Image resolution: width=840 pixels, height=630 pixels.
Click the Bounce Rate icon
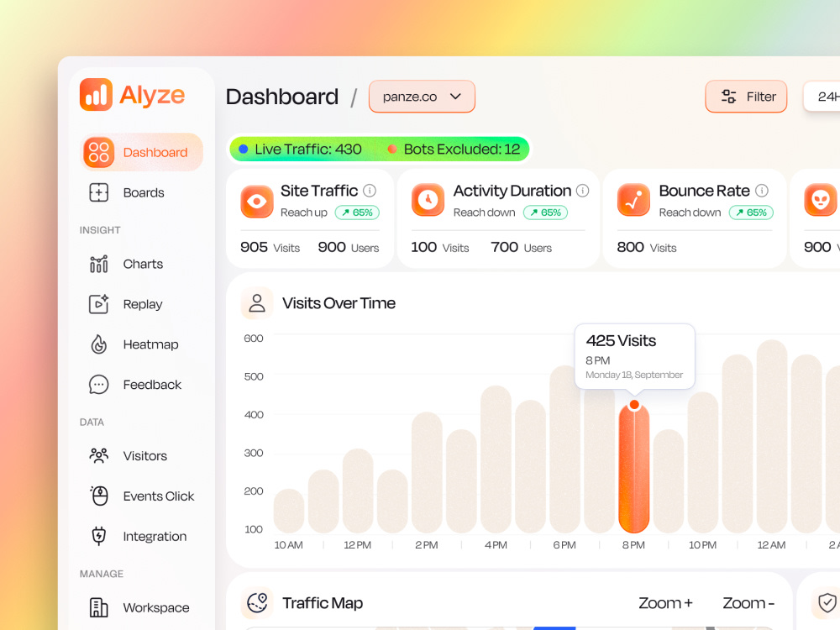633,201
